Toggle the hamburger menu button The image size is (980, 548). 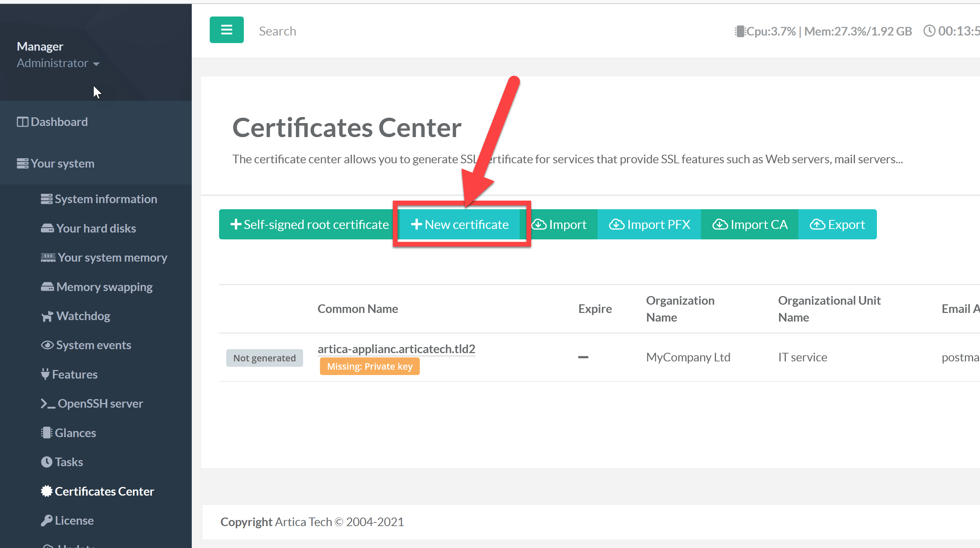(226, 30)
